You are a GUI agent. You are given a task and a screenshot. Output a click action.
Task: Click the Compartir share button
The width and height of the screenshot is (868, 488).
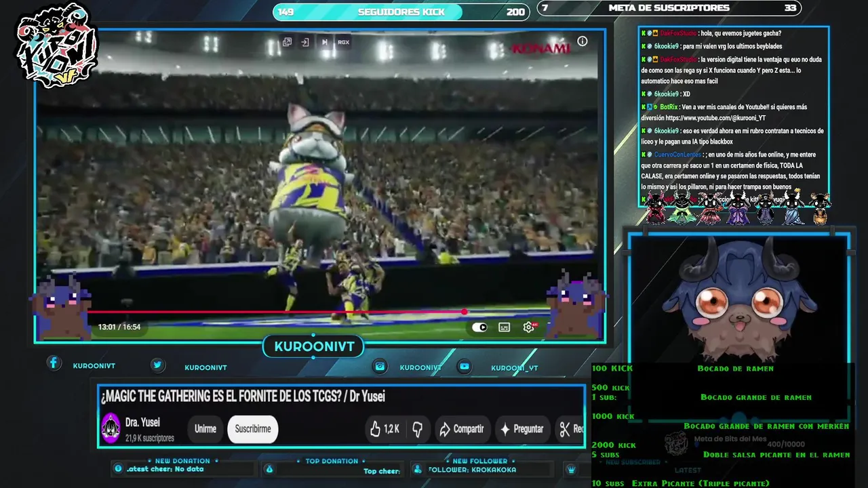coord(462,429)
